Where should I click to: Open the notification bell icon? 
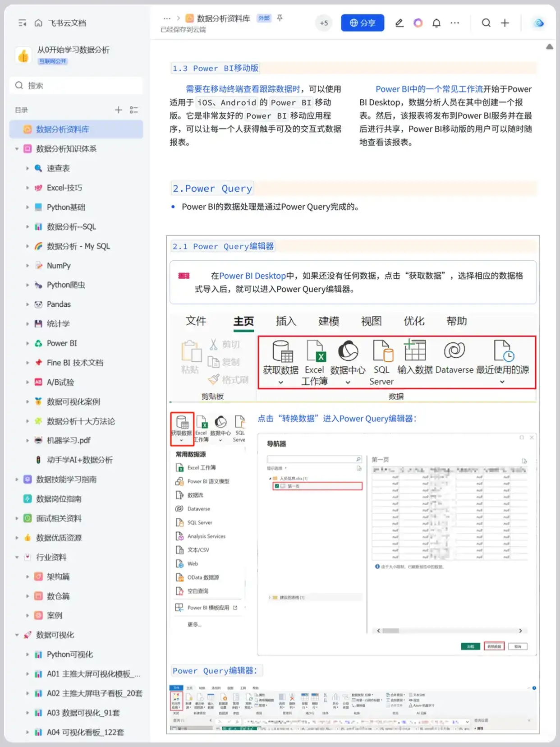[436, 23]
